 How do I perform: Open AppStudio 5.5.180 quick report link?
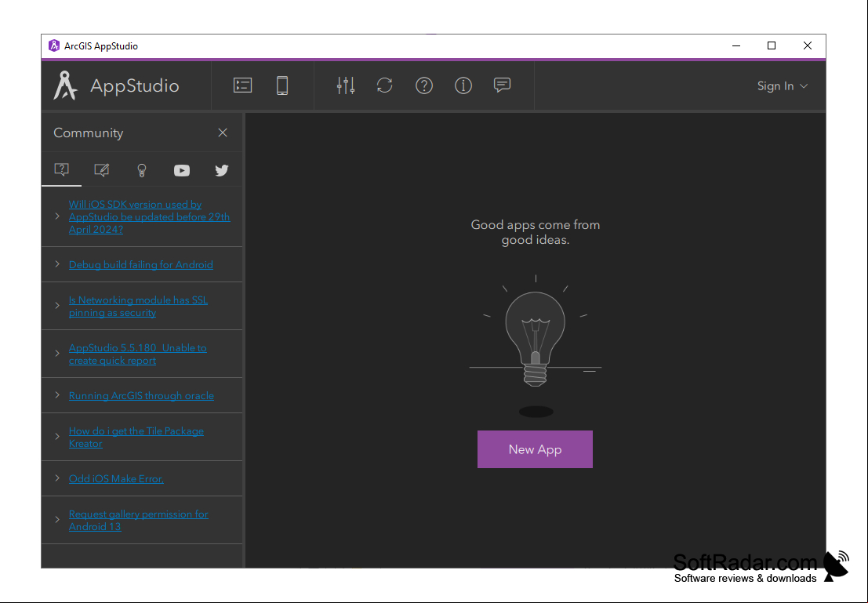[137, 354]
